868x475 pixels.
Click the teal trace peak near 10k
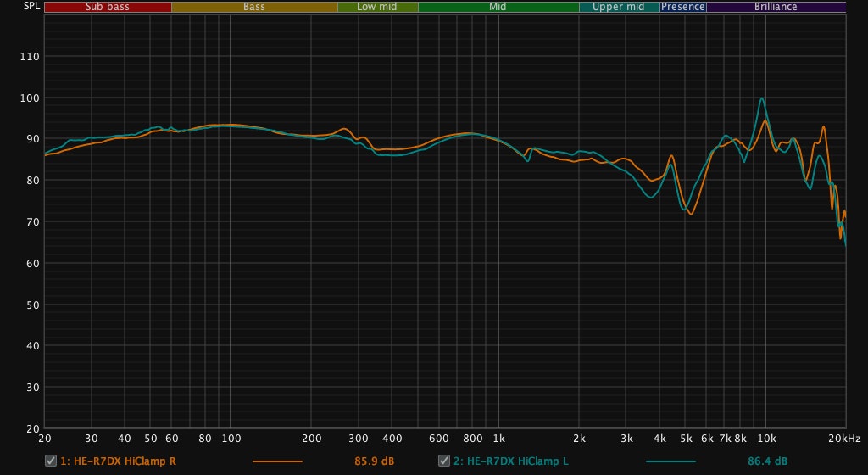point(762,98)
